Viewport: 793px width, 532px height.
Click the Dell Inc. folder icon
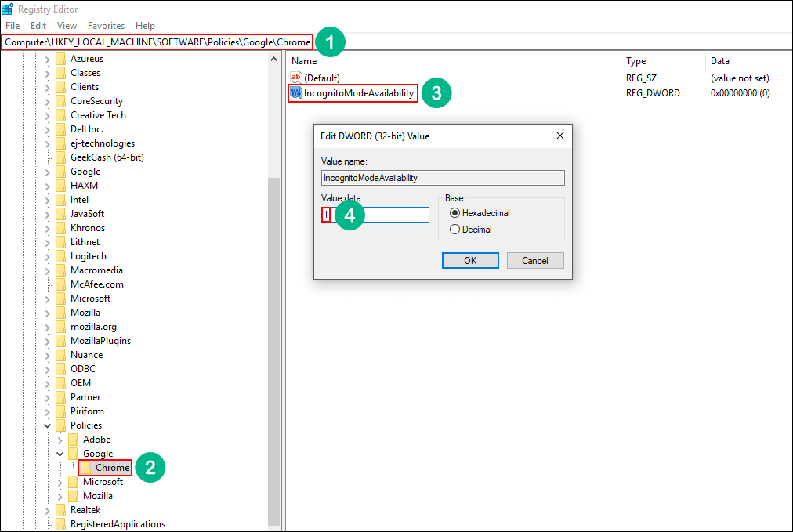pyautogui.click(x=60, y=129)
